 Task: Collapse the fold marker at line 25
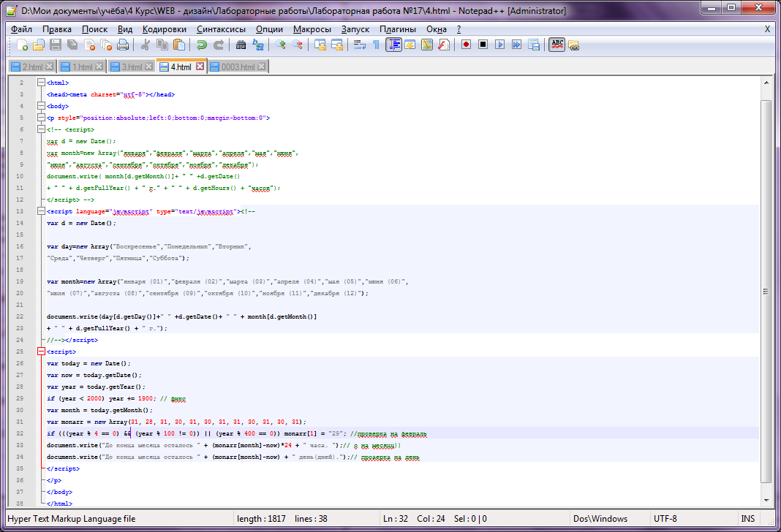tap(41, 351)
